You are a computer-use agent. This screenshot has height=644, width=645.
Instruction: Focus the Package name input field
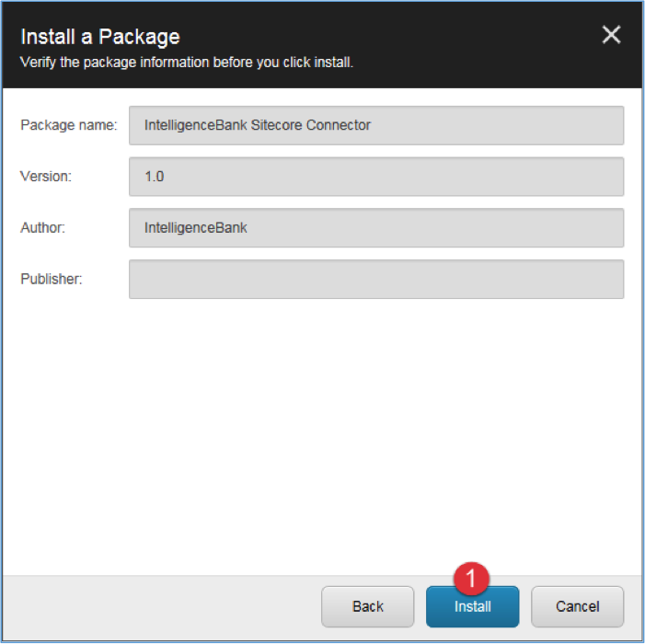[376, 125]
